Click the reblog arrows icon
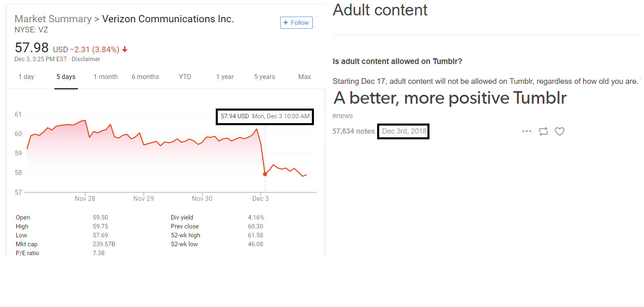Screen dimensions: 644x307 [543, 131]
